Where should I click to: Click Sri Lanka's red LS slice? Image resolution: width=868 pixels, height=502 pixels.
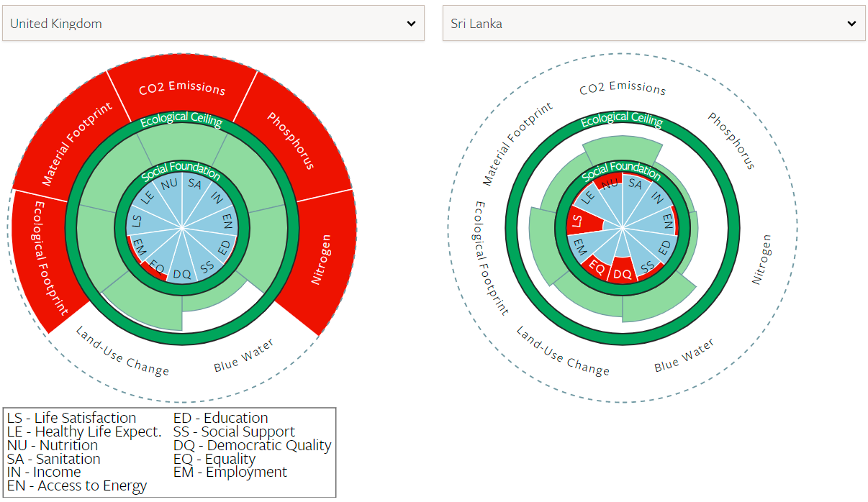(x=578, y=222)
